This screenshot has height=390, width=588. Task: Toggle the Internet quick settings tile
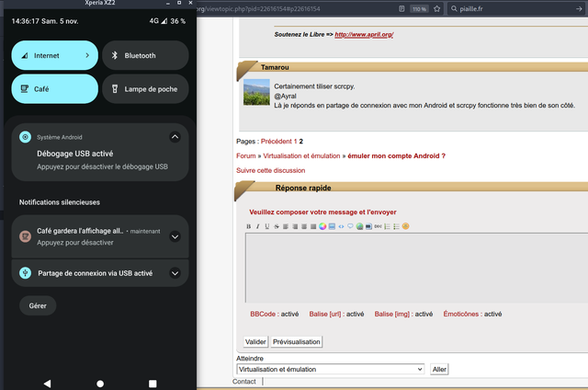click(x=55, y=55)
